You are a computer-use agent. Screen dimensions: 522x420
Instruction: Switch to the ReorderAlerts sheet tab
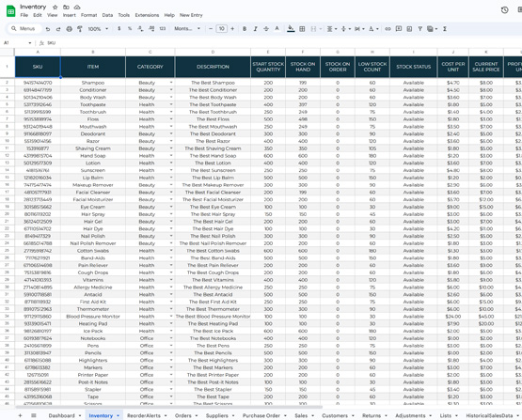(x=144, y=415)
